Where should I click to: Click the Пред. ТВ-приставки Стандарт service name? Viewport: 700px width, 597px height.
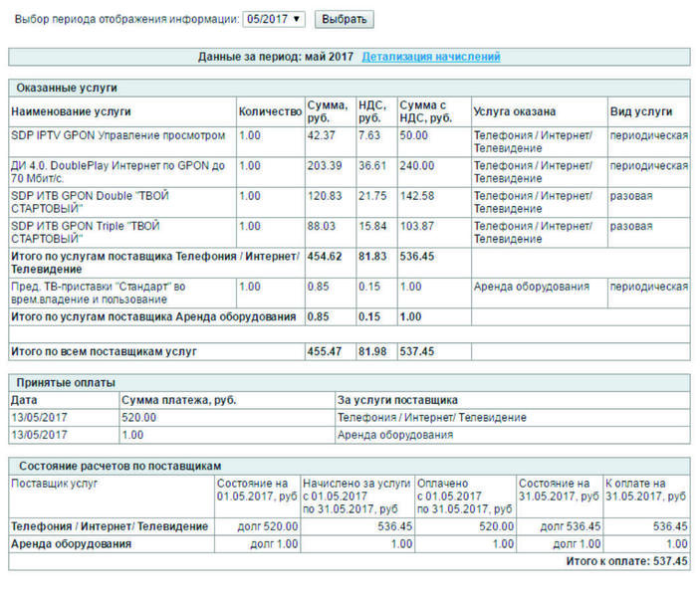coord(99,294)
